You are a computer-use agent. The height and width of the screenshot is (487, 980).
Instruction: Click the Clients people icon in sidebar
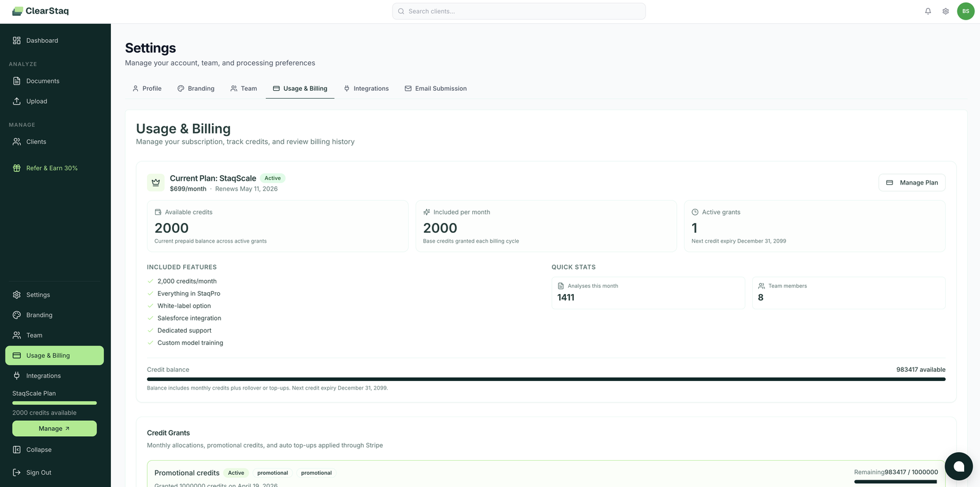click(x=17, y=142)
